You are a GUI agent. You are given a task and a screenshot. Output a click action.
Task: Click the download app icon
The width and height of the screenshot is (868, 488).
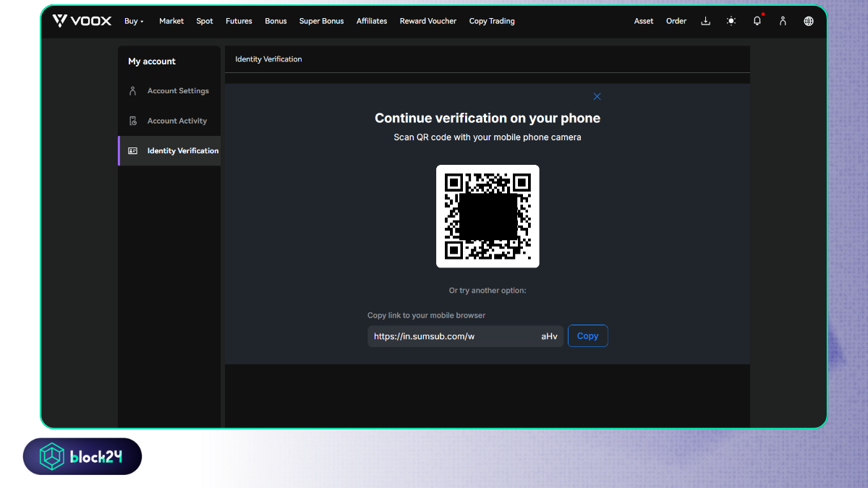point(706,21)
